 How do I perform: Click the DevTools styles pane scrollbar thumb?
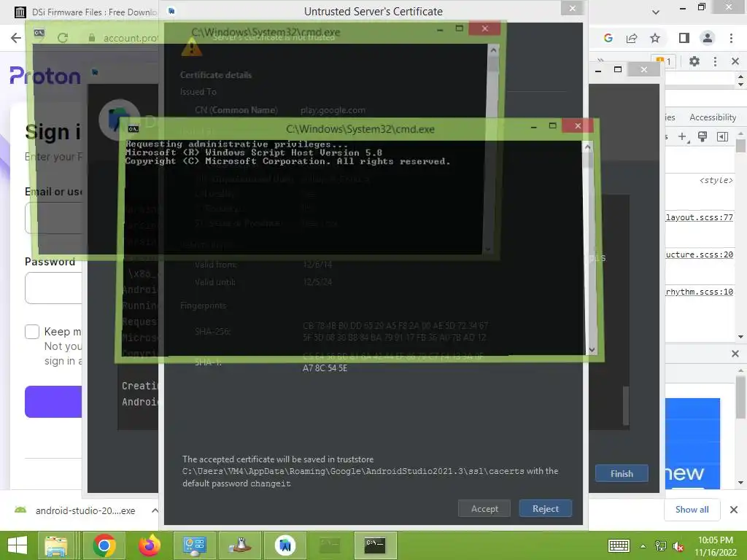point(740,145)
